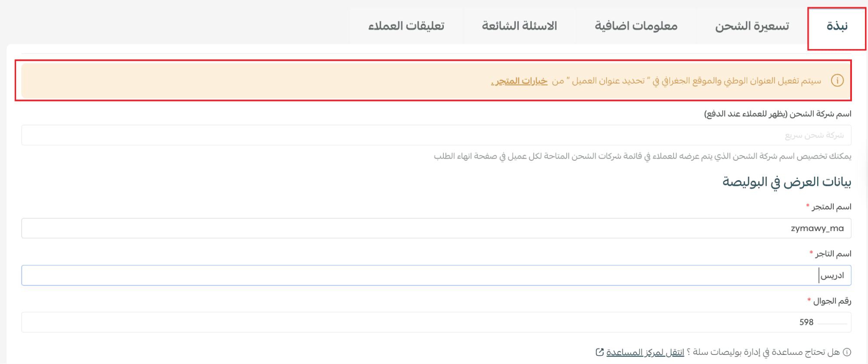Switch to the نبذة tab
Screen dimensions: 868x364
pos(837,26)
